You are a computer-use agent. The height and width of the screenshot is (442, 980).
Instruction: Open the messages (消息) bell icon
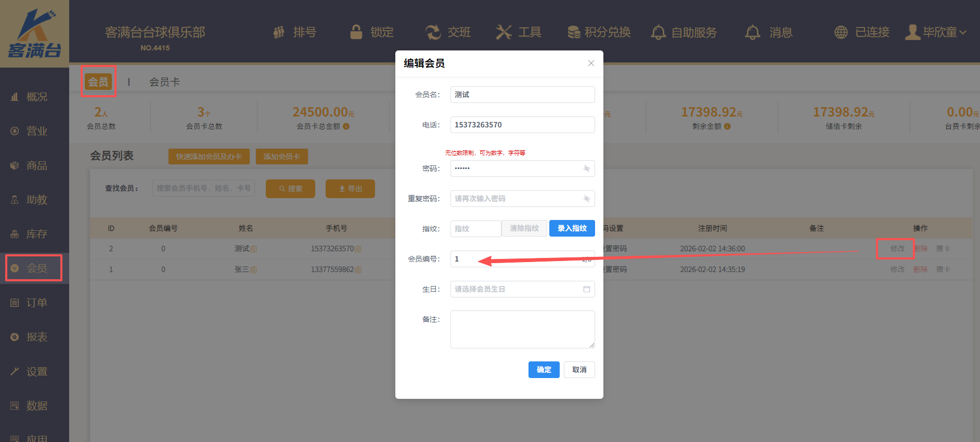(x=752, y=32)
